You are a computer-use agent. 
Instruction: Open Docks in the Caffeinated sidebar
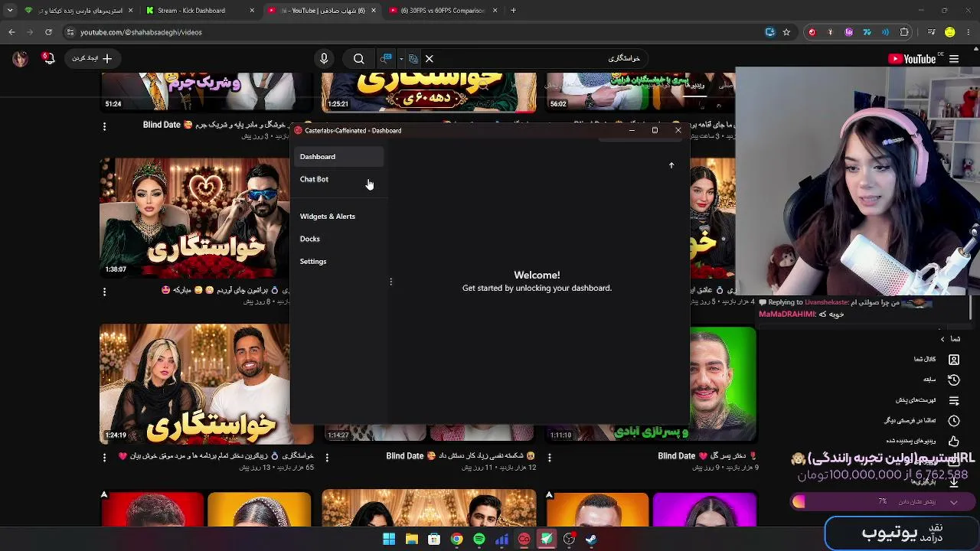(x=338, y=239)
